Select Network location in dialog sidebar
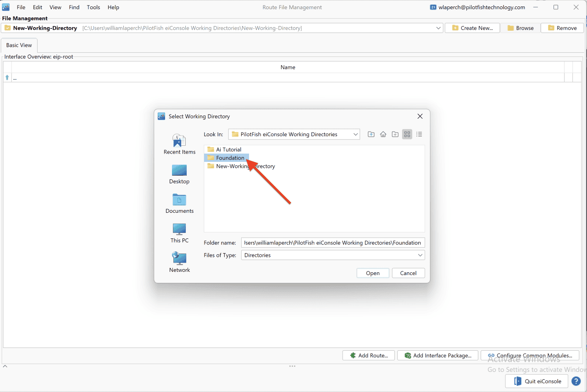Screen dimensions: 587x392 [179, 262]
